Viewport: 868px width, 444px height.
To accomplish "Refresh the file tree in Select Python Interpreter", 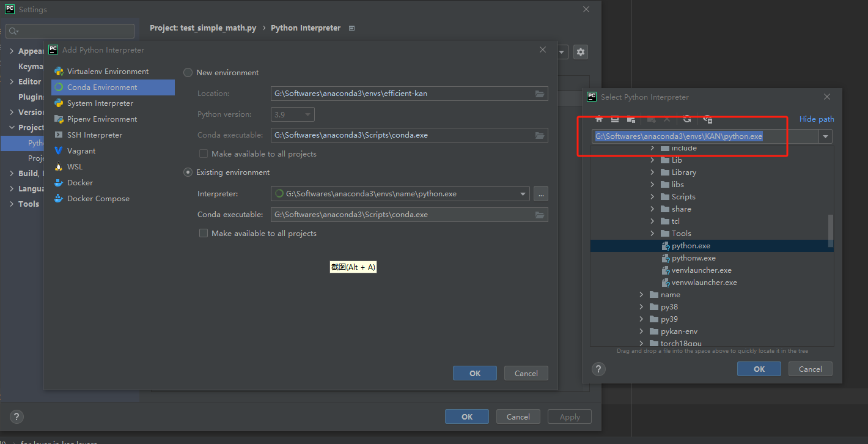I will point(687,119).
